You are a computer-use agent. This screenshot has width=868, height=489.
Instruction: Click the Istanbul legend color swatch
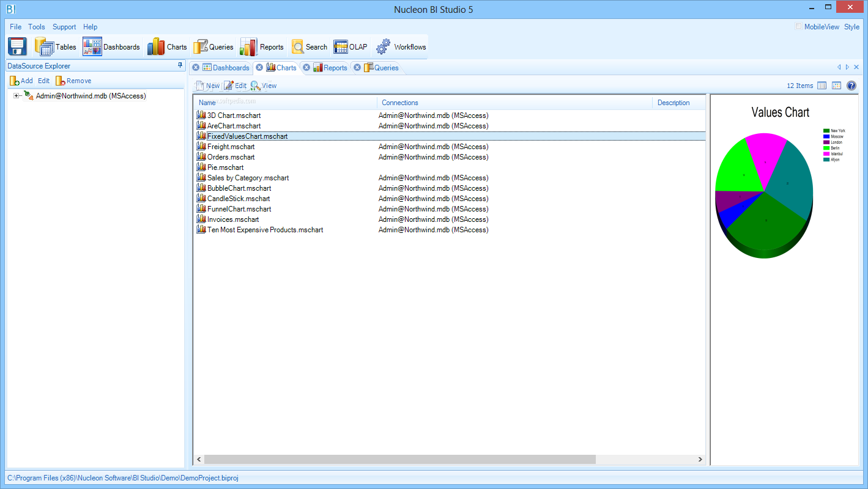point(826,153)
